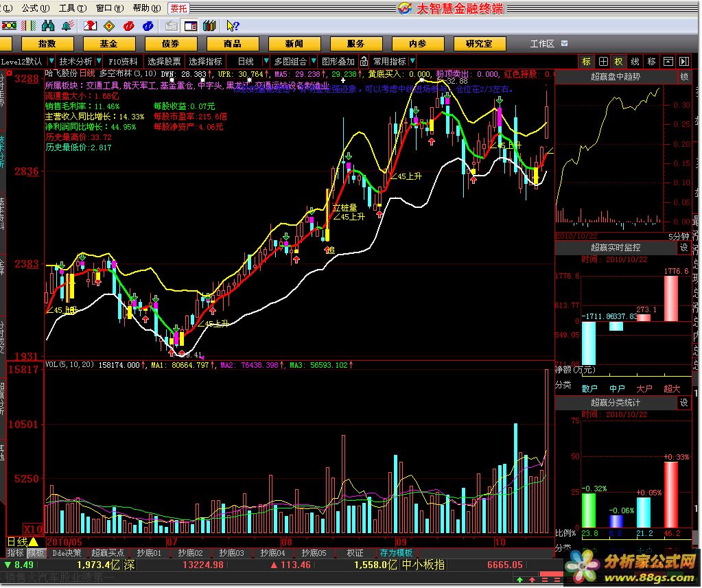The image size is (702, 588).
Task: Click 存为模板 save template link
Action: click(x=396, y=553)
